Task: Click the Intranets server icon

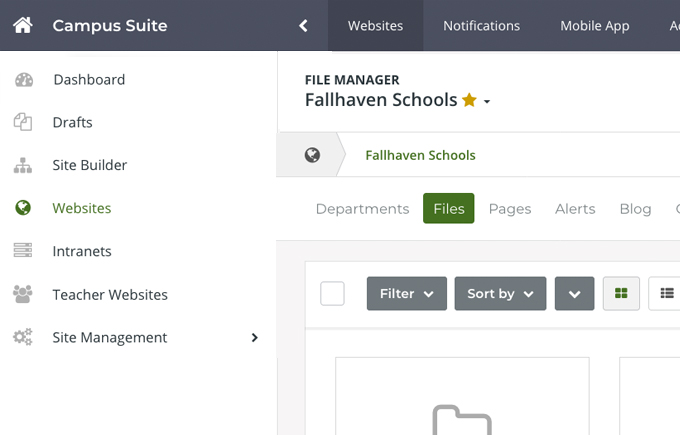Action: click(x=23, y=250)
